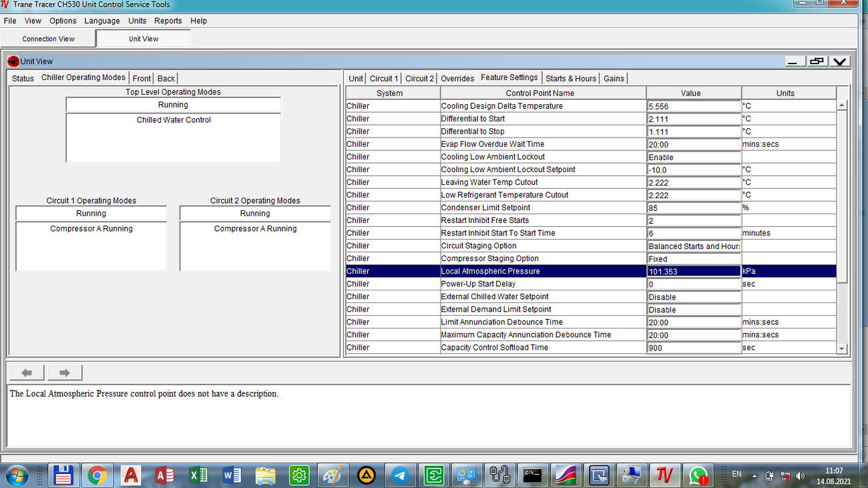The width and height of the screenshot is (868, 488).
Task: Collapse the Unit View panel with chevron
Action: click(839, 61)
